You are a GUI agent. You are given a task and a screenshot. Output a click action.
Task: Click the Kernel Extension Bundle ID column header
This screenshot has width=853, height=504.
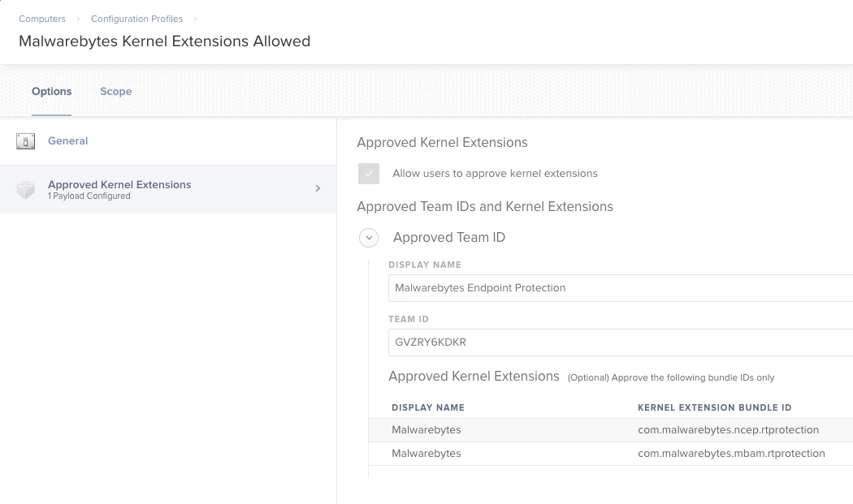tap(714, 407)
